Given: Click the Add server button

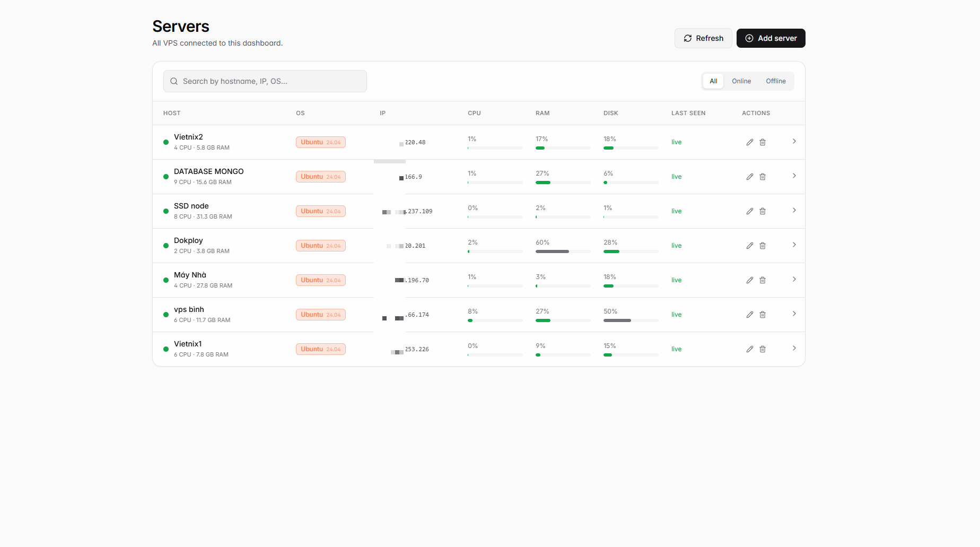Looking at the screenshot, I should pyautogui.click(x=771, y=38).
